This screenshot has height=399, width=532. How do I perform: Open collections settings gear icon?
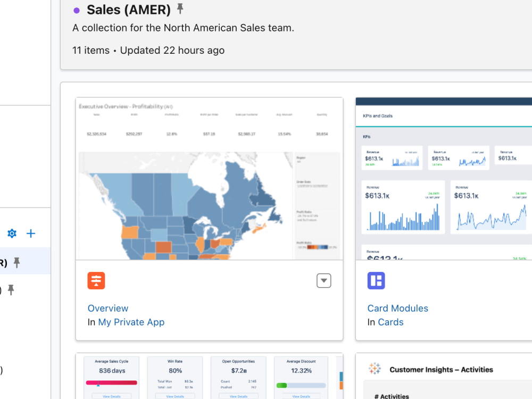click(12, 234)
